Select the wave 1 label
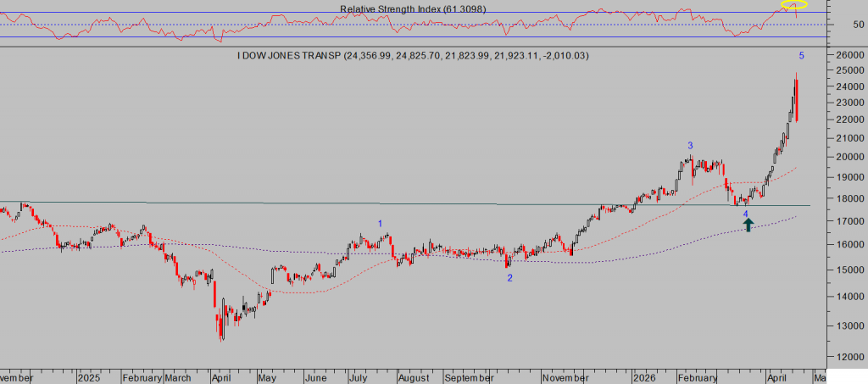Viewport: 868px width, 384px height. pos(381,224)
